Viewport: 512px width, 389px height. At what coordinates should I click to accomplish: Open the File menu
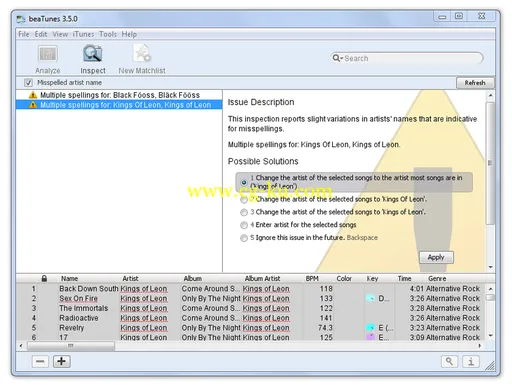click(24, 34)
